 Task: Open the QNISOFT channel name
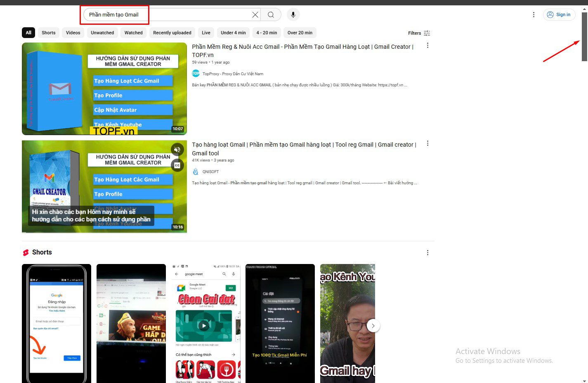point(210,172)
